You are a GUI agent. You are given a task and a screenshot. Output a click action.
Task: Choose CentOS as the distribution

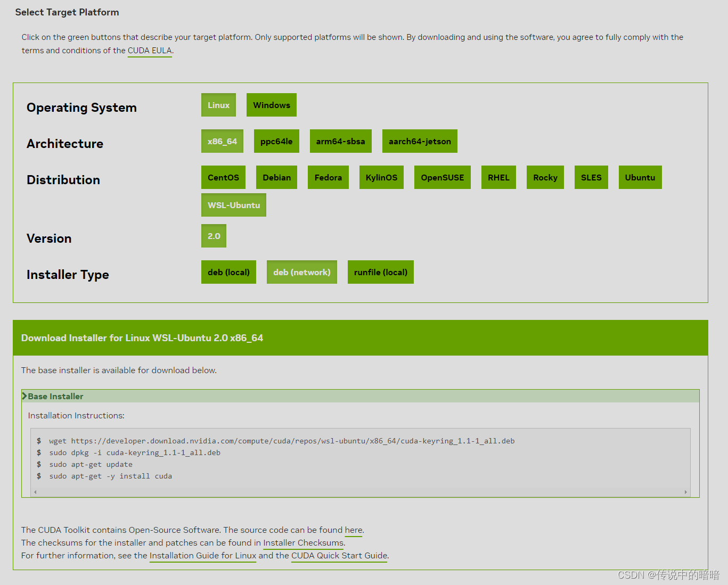(x=223, y=177)
